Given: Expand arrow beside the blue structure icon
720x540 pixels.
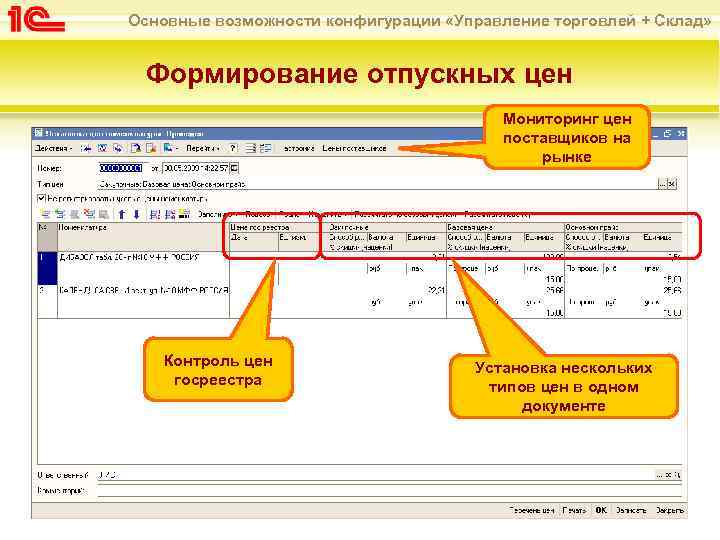Looking at the screenshot, I should (177, 149).
